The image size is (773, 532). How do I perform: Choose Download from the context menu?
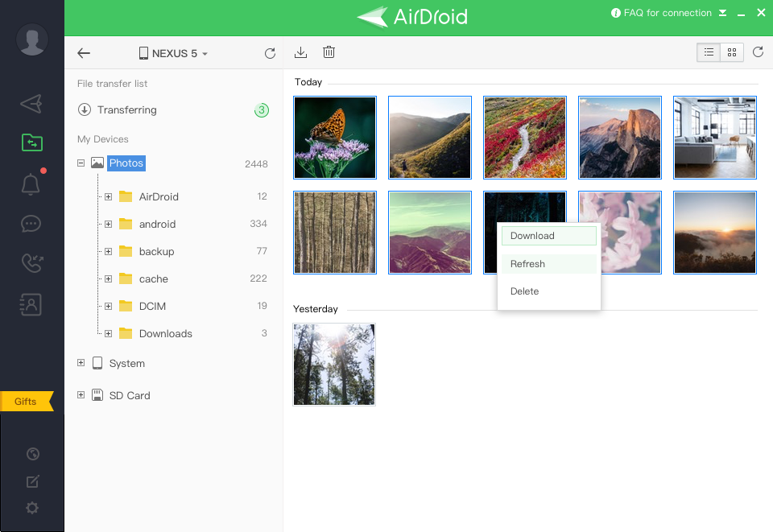pyautogui.click(x=548, y=236)
